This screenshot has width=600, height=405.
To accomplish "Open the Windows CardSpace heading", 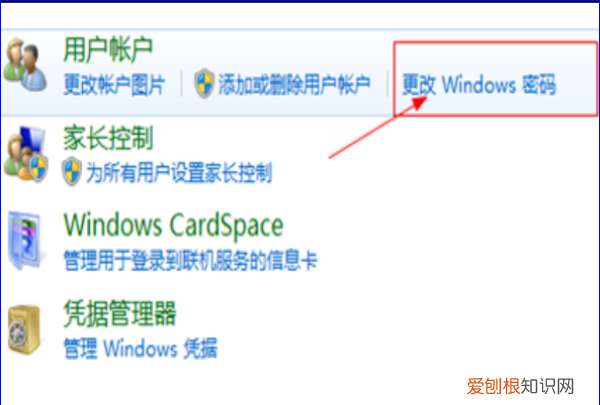I will pyautogui.click(x=173, y=225).
